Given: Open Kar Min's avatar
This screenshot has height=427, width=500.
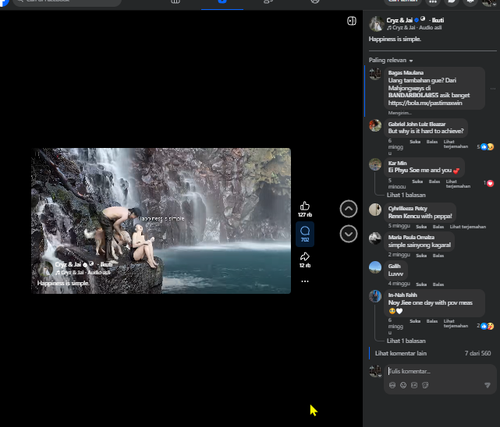Looking at the screenshot, I should coord(375,164).
